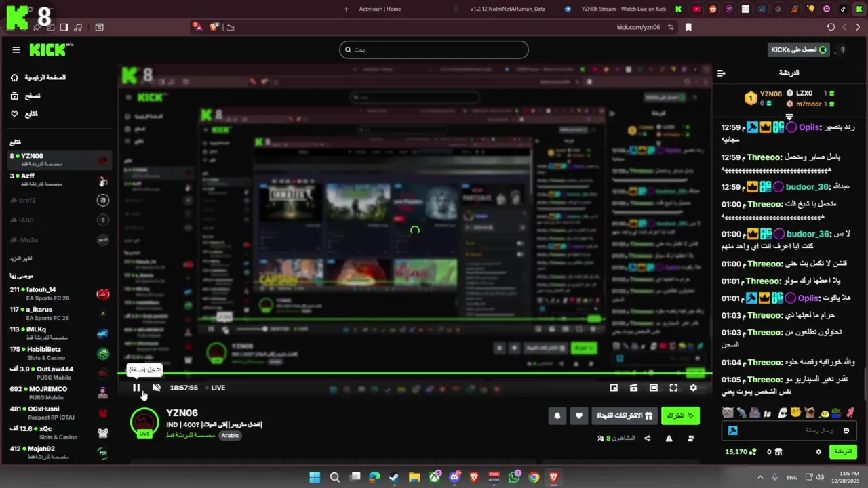Open Steam from the Windows taskbar
Image resolution: width=868 pixels, height=488 pixels.
point(394,477)
